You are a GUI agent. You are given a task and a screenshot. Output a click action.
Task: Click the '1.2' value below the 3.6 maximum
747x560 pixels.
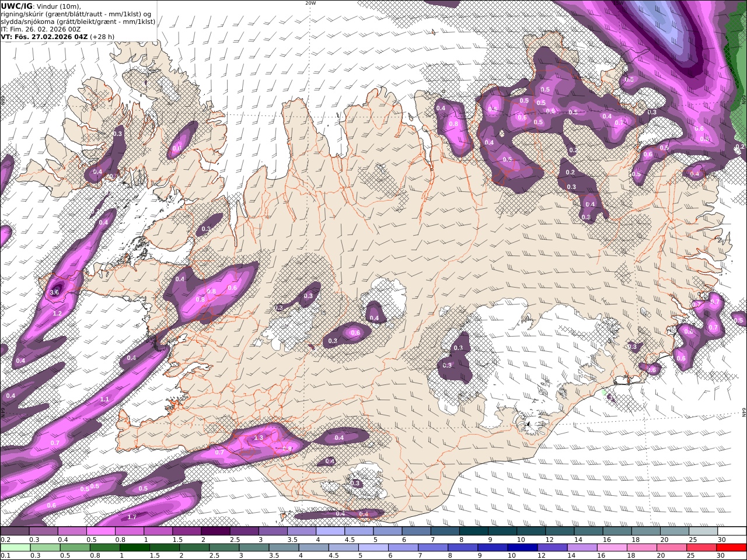[57, 314]
